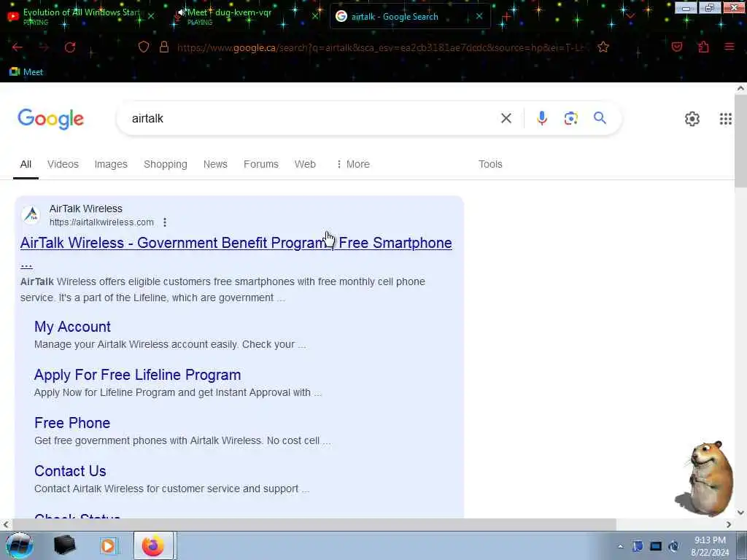The width and height of the screenshot is (747, 560).
Task: Expand the More search filters menu
Action: tap(353, 164)
